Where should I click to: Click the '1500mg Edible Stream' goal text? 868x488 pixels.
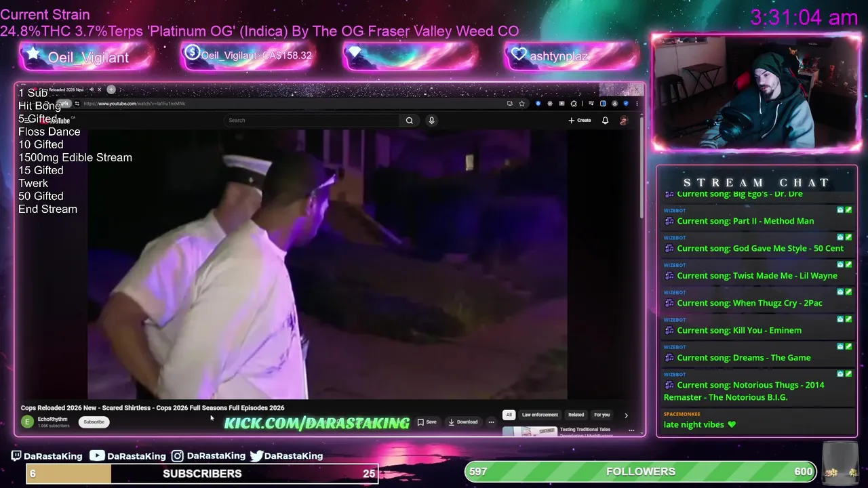[75, 157]
